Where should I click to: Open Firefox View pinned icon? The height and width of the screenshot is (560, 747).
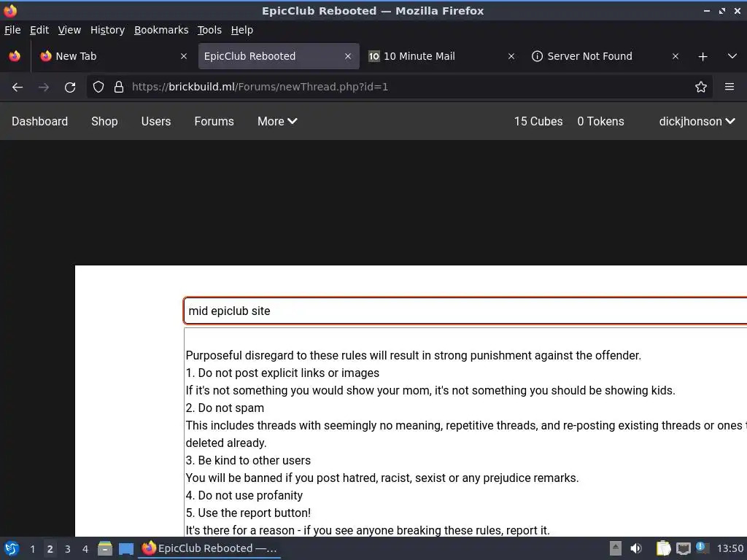(15, 56)
